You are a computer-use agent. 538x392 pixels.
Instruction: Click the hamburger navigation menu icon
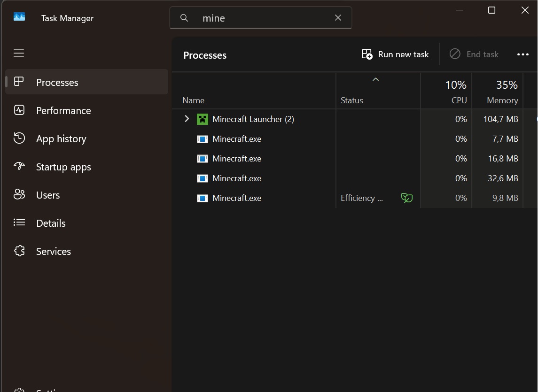point(19,53)
